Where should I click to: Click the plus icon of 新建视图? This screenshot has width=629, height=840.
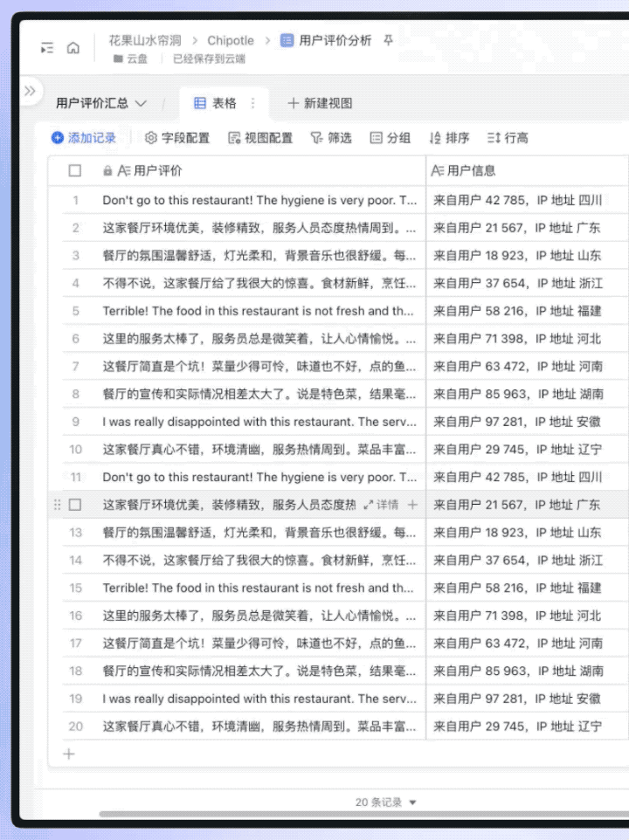tap(293, 103)
